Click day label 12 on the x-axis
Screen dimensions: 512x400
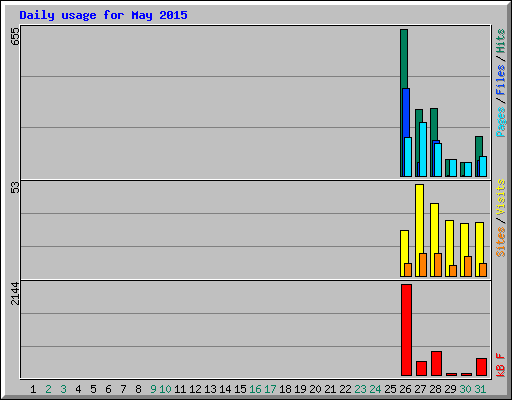(x=195, y=389)
